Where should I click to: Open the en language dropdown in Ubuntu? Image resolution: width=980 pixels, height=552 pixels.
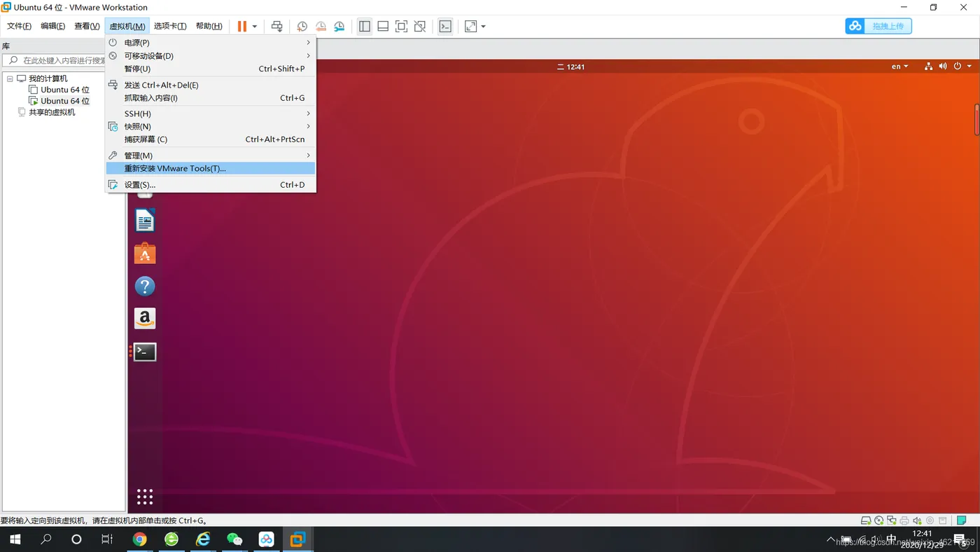tap(899, 67)
